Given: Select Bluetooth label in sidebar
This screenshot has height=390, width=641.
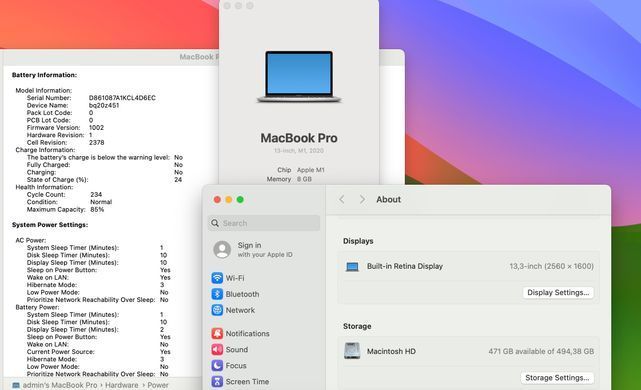Looking at the screenshot, I should click(x=242, y=294).
